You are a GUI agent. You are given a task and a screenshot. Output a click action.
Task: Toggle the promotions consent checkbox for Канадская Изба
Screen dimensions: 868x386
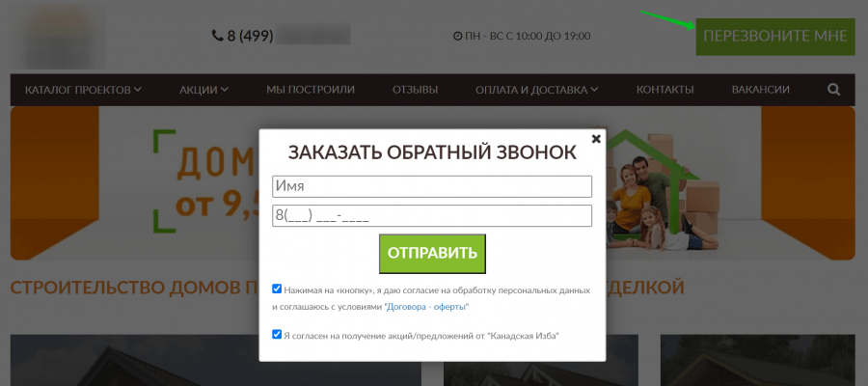click(277, 335)
